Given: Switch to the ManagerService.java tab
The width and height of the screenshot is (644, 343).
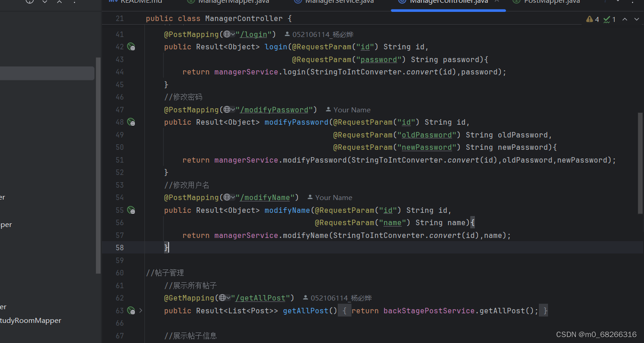Looking at the screenshot, I should 334,2.
